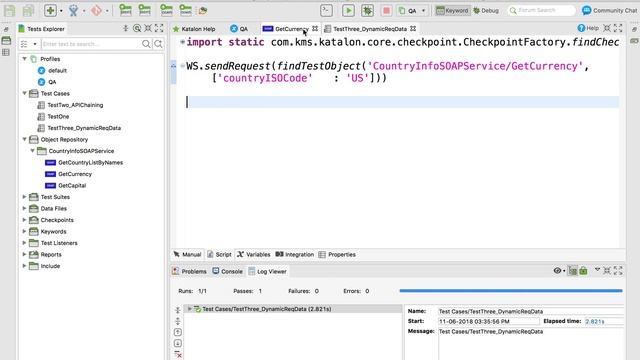Collapse the CountryInfoSOAPService folder
The image size is (640, 360).
[32, 151]
